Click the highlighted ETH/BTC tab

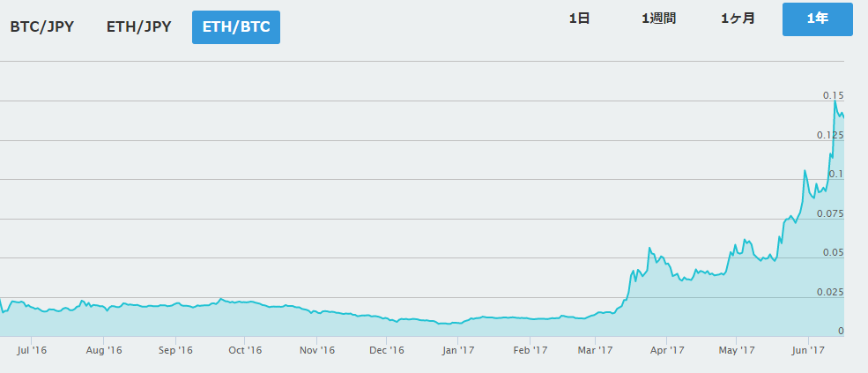(x=235, y=26)
